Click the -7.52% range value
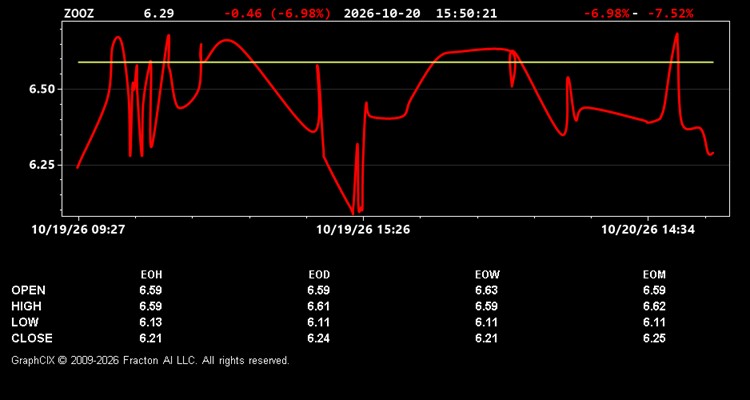The image size is (750, 400). pos(670,13)
